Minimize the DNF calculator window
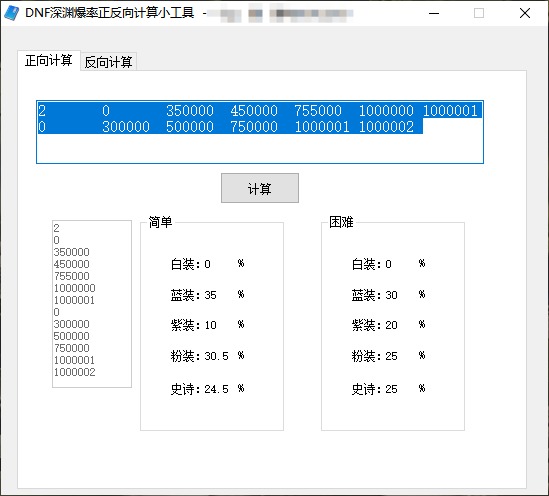The height and width of the screenshot is (496, 549). (x=434, y=13)
